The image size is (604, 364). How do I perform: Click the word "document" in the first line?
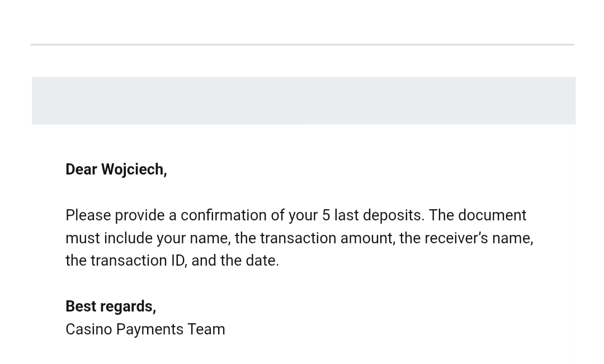click(x=493, y=215)
